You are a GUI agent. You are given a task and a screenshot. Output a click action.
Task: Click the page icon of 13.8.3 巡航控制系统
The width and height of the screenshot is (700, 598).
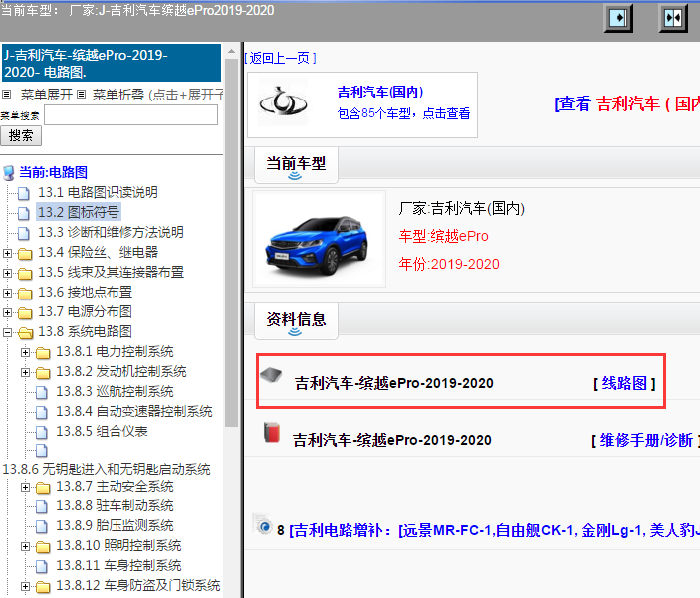42,392
